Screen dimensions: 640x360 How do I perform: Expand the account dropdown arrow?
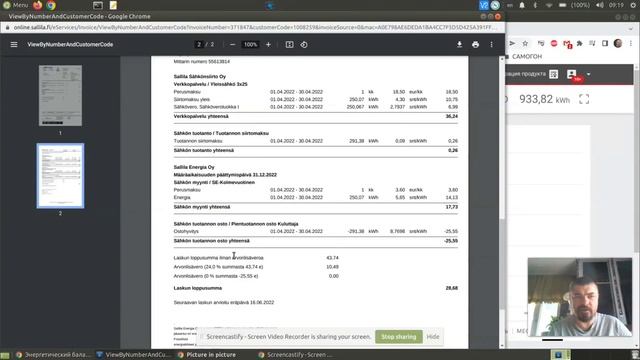[x=588, y=74]
